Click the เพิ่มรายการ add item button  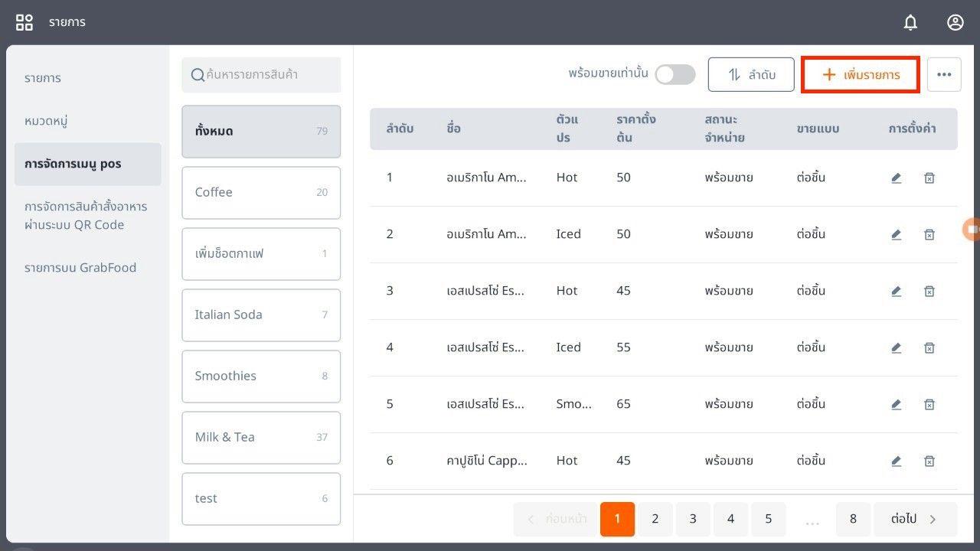(x=860, y=74)
